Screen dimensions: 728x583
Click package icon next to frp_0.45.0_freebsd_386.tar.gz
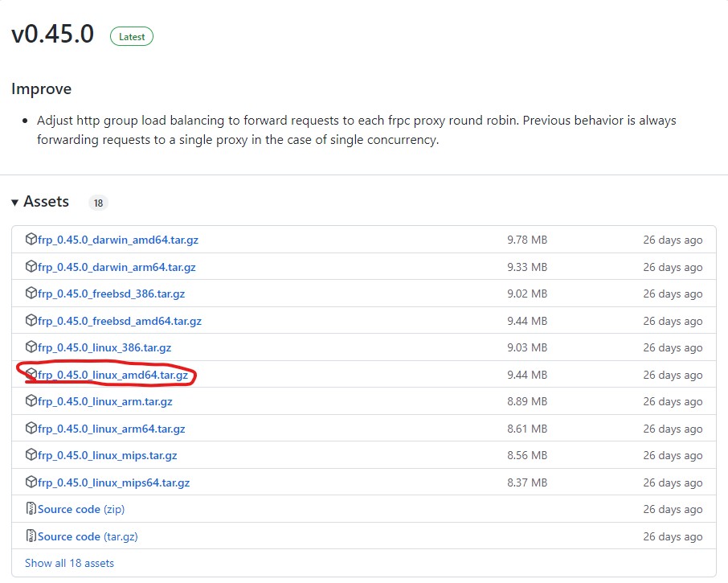click(x=31, y=294)
